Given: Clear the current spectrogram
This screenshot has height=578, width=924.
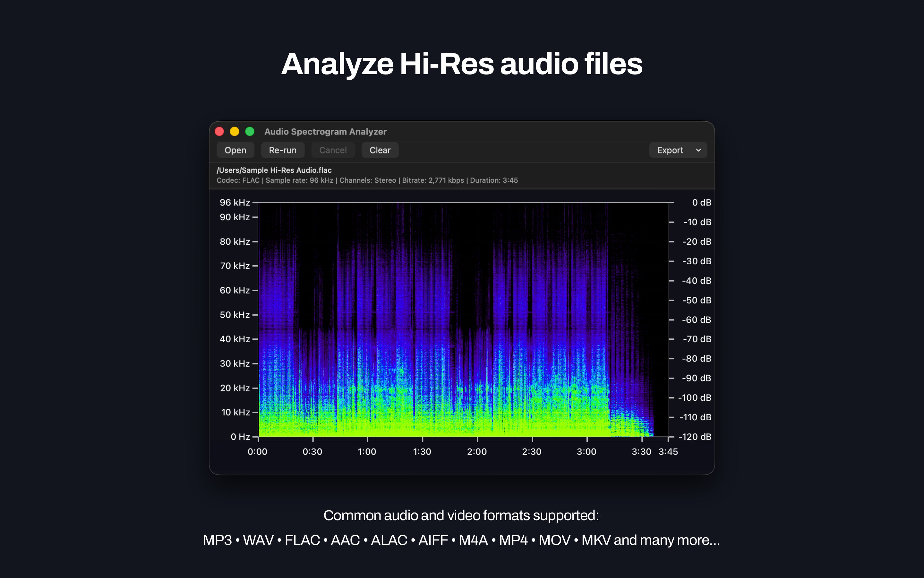Looking at the screenshot, I should 380,150.
